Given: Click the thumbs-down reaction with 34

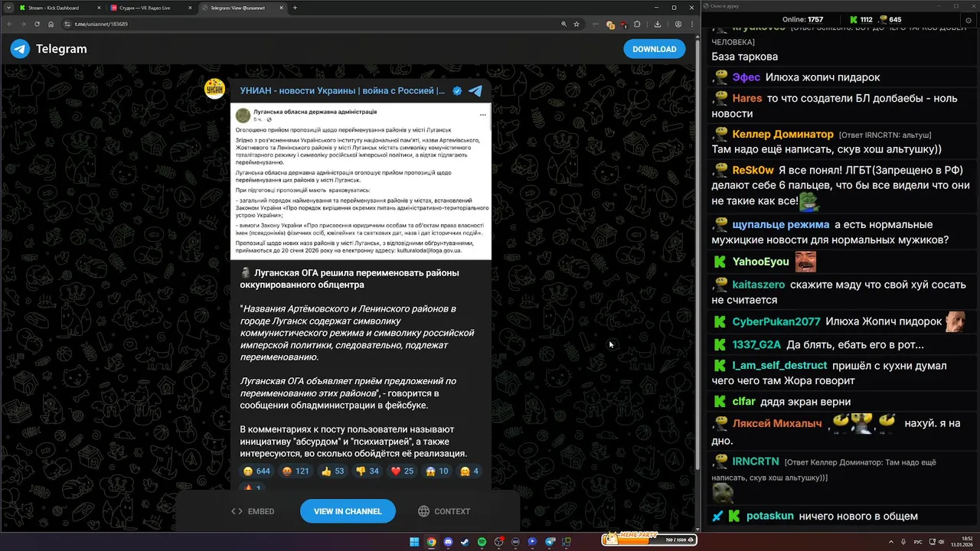Looking at the screenshot, I should (x=367, y=471).
